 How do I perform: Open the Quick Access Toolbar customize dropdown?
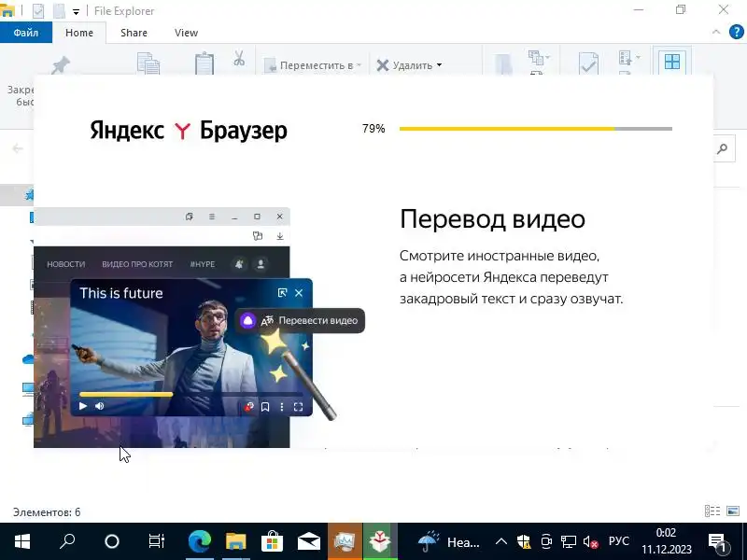point(76,12)
